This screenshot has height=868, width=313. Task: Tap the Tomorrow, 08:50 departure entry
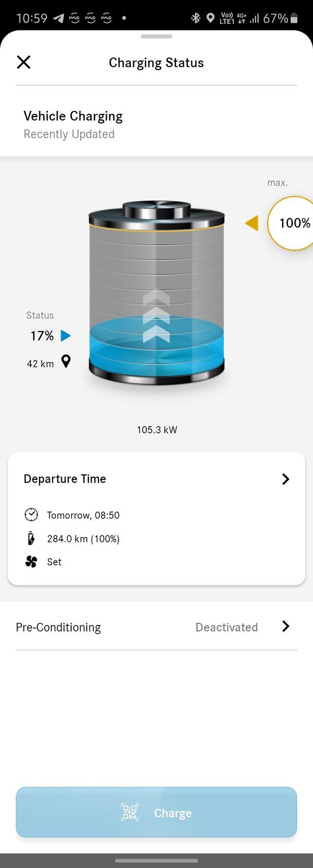tap(83, 515)
